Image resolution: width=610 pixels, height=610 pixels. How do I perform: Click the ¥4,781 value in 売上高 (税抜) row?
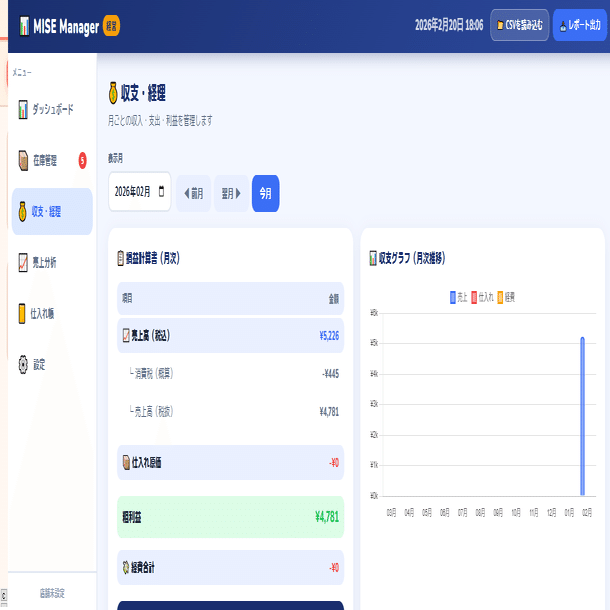click(x=329, y=412)
